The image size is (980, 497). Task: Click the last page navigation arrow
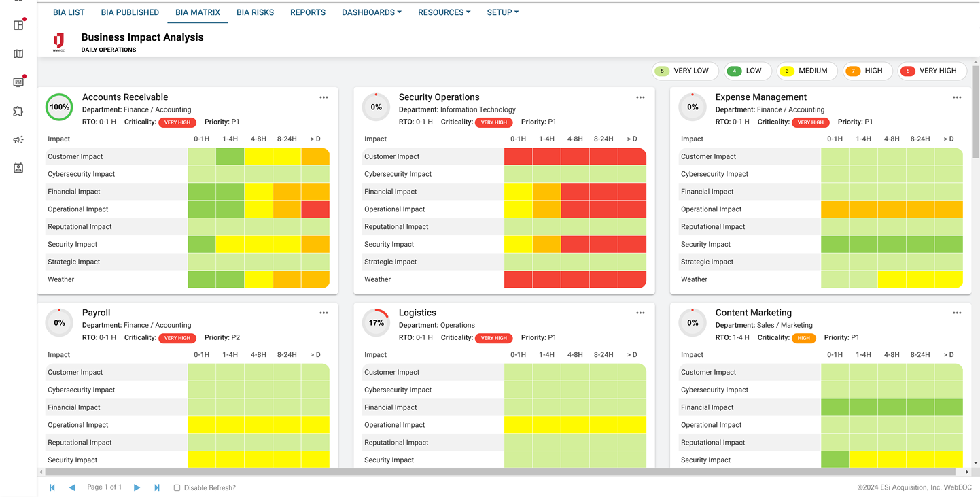pyautogui.click(x=157, y=487)
